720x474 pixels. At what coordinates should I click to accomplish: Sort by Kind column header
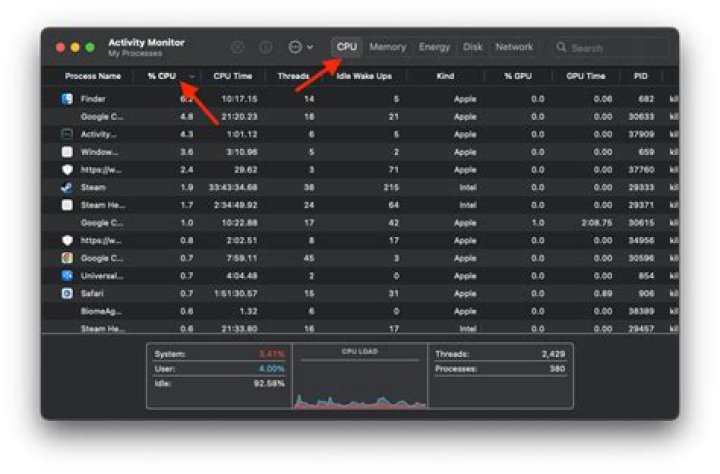(445, 76)
